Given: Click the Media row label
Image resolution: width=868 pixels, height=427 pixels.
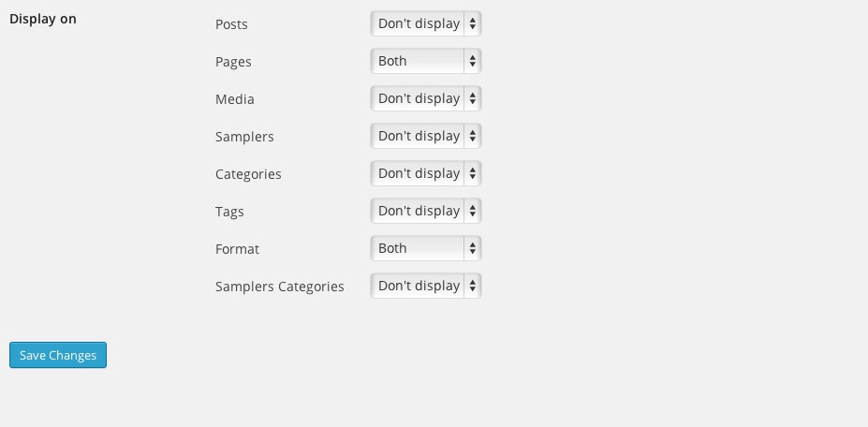Looking at the screenshot, I should point(235,99).
